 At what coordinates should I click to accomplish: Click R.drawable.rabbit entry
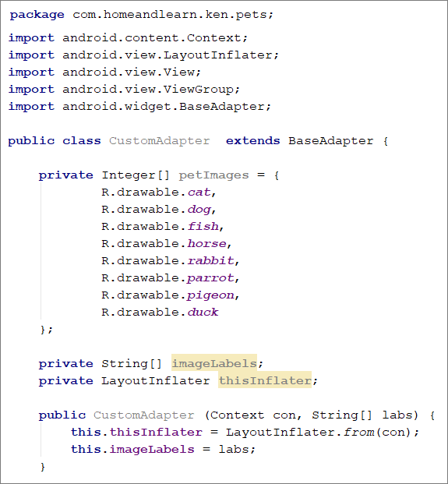click(171, 261)
